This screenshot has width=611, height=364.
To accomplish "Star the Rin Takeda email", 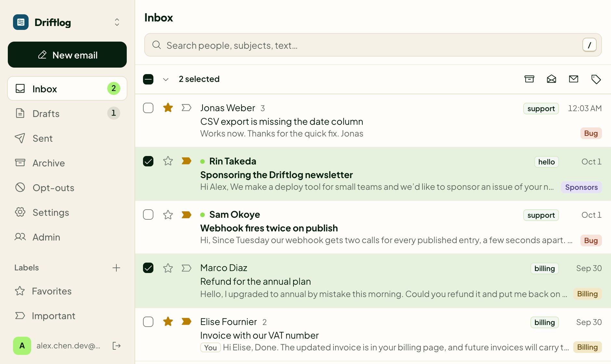I will click(168, 161).
